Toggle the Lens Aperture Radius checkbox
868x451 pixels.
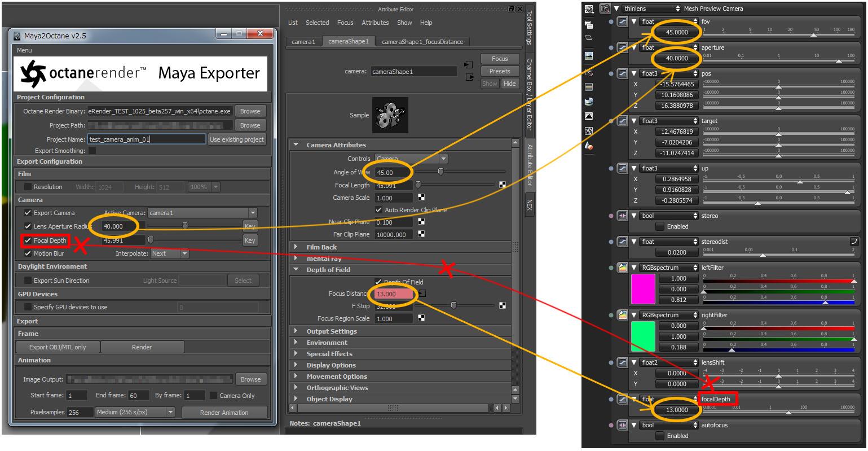(x=28, y=226)
